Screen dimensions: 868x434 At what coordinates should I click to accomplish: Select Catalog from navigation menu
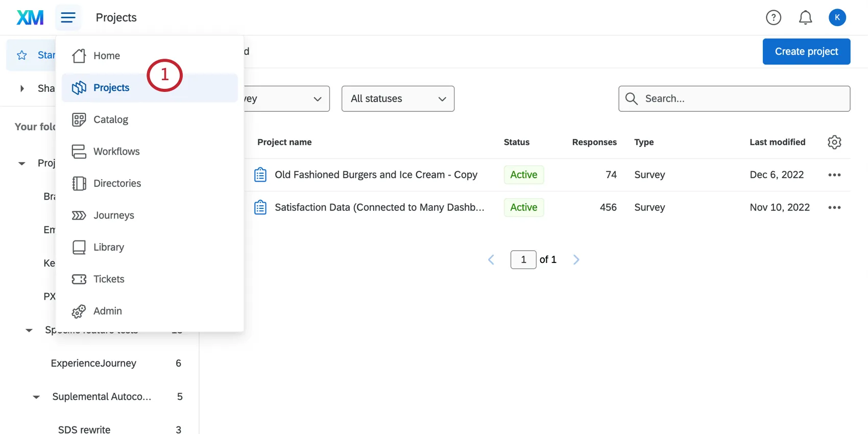tap(111, 119)
